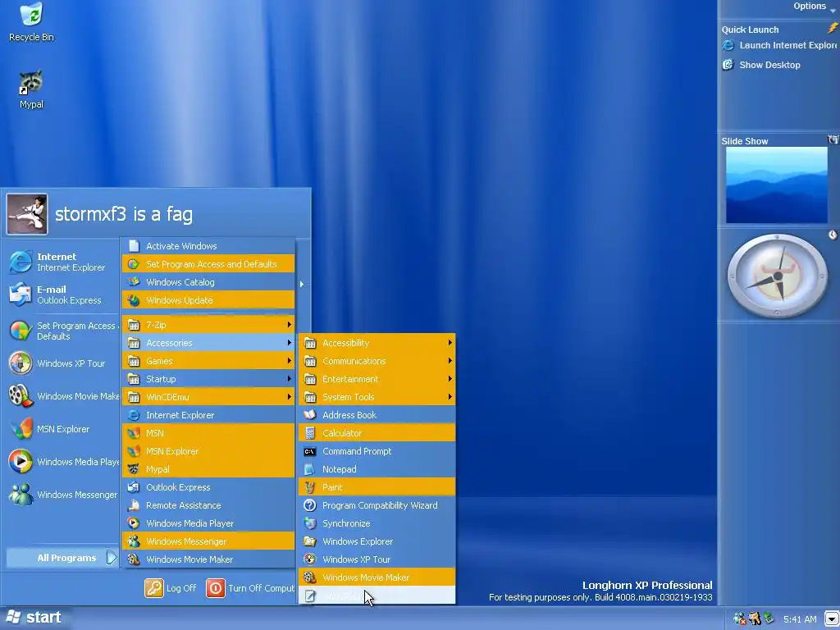The height and width of the screenshot is (630, 840).
Task: Select Outlook Express in All Programs
Action: point(208,487)
